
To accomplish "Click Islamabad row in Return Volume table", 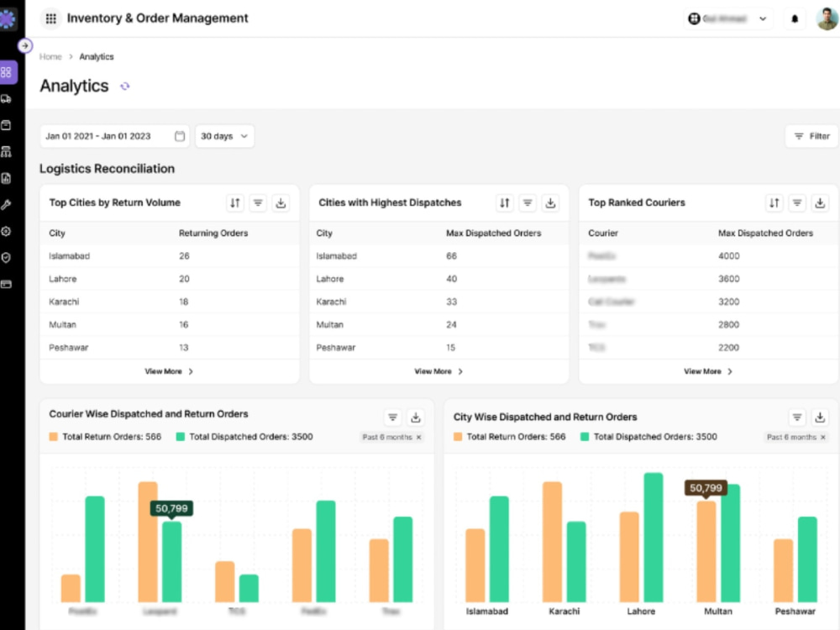I will click(x=170, y=256).
